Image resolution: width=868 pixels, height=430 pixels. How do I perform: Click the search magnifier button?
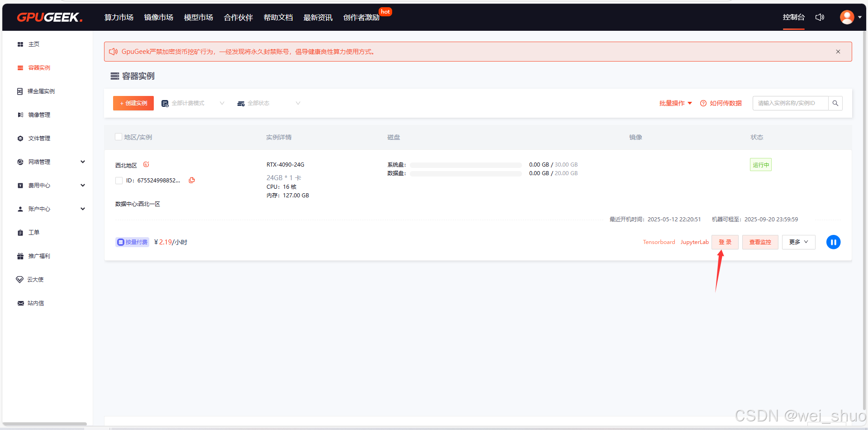point(835,103)
